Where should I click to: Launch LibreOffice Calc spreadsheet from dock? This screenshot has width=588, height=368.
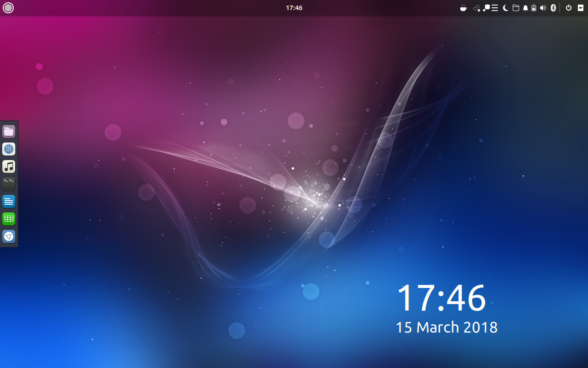9,219
